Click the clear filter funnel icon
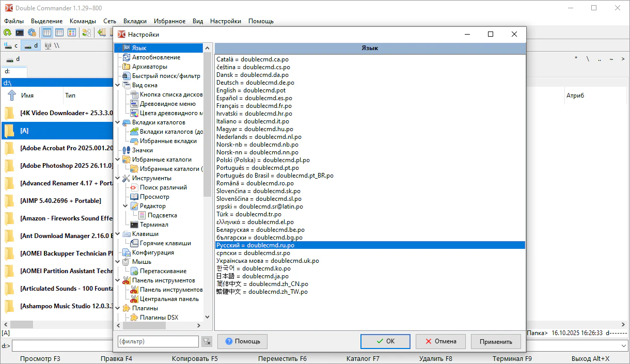This screenshot has width=630, height=364. (x=207, y=341)
